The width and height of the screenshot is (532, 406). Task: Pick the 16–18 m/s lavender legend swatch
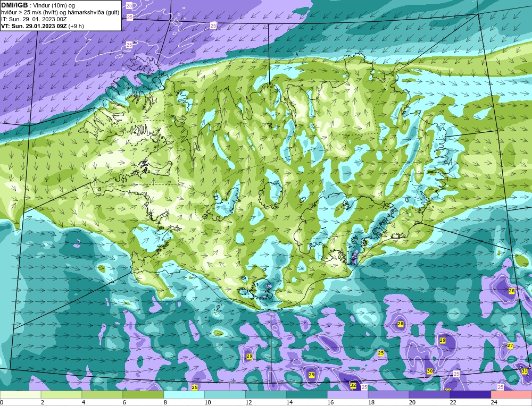(348, 395)
